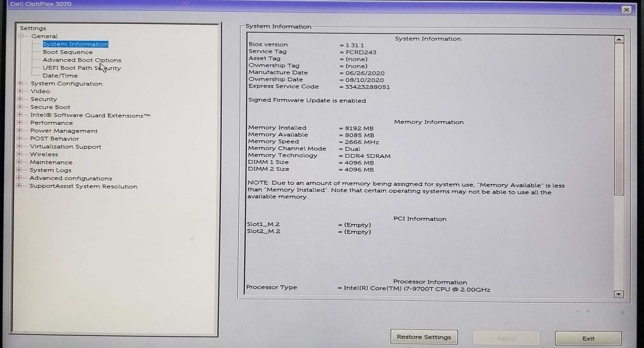The width and height of the screenshot is (644, 348).
Task: Expand Intel Software Guard Extensions node
Action: 20,115
